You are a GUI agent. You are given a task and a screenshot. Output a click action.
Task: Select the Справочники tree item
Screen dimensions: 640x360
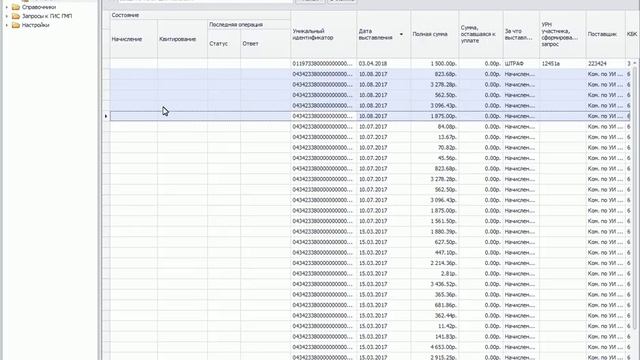(39, 7)
